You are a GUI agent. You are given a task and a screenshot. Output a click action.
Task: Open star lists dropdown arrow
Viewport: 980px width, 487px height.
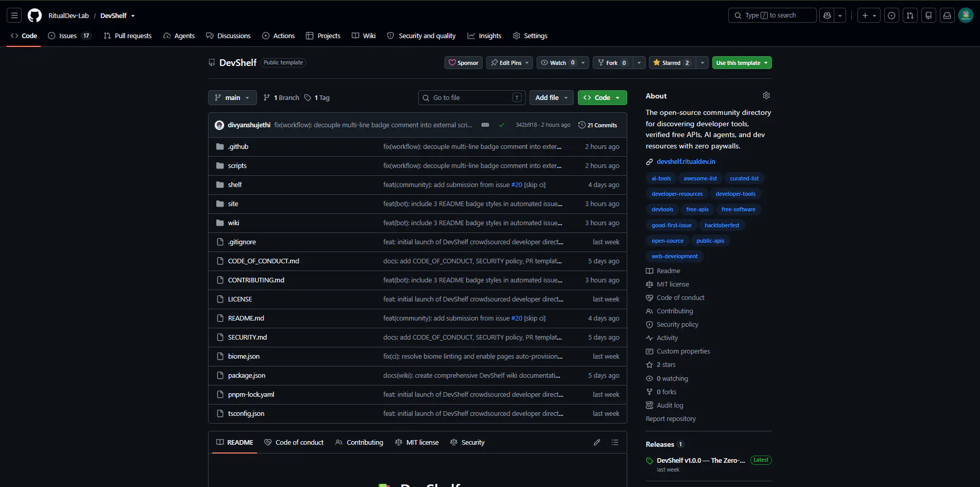[702, 62]
